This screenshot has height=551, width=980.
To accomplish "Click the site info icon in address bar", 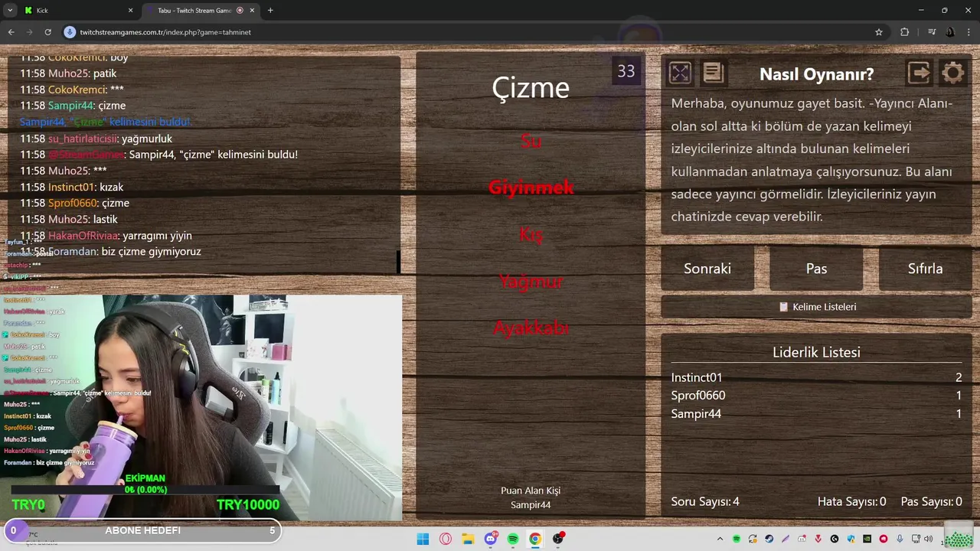I will 70,32.
